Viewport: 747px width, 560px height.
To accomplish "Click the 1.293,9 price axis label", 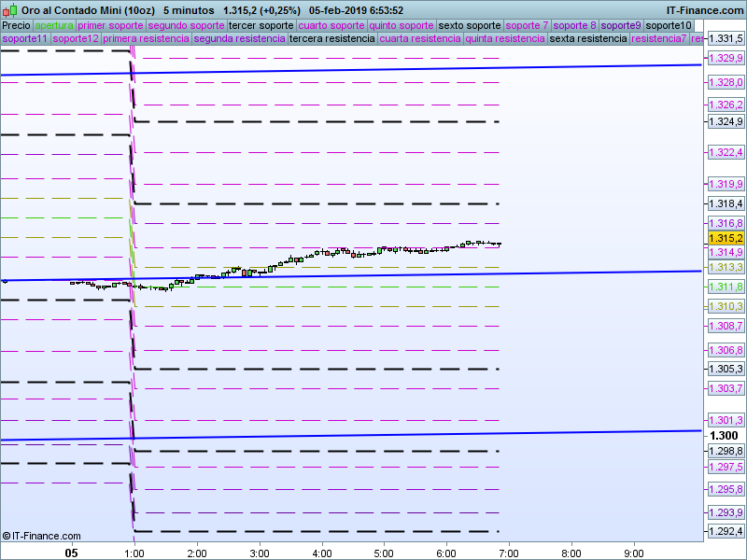I will point(726,512).
